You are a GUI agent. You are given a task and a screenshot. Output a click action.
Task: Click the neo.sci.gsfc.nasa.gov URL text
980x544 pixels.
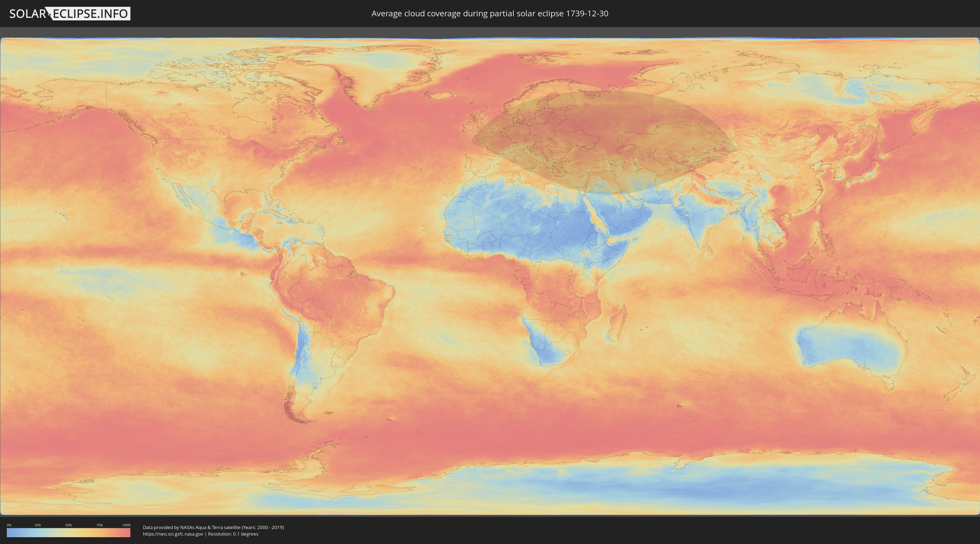173,534
